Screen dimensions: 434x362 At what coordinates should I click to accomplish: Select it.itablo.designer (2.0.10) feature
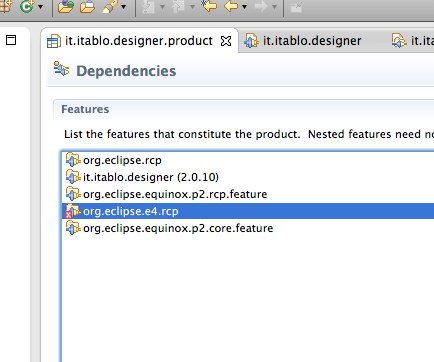248,177
